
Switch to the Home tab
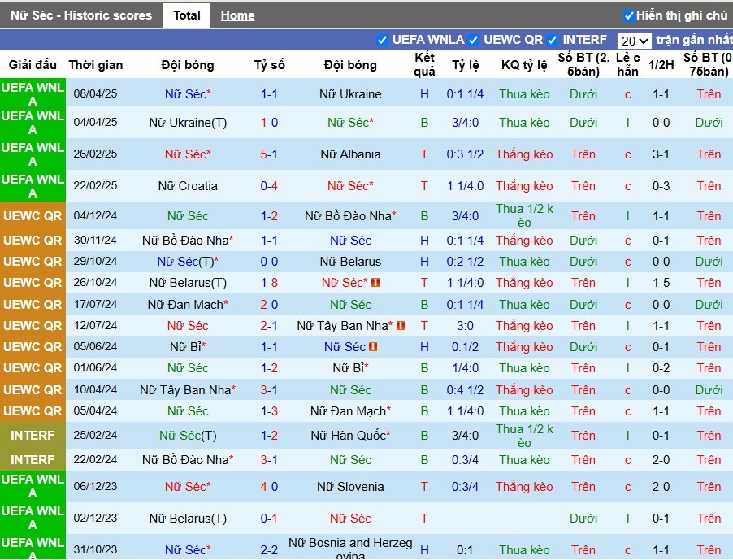[237, 15]
